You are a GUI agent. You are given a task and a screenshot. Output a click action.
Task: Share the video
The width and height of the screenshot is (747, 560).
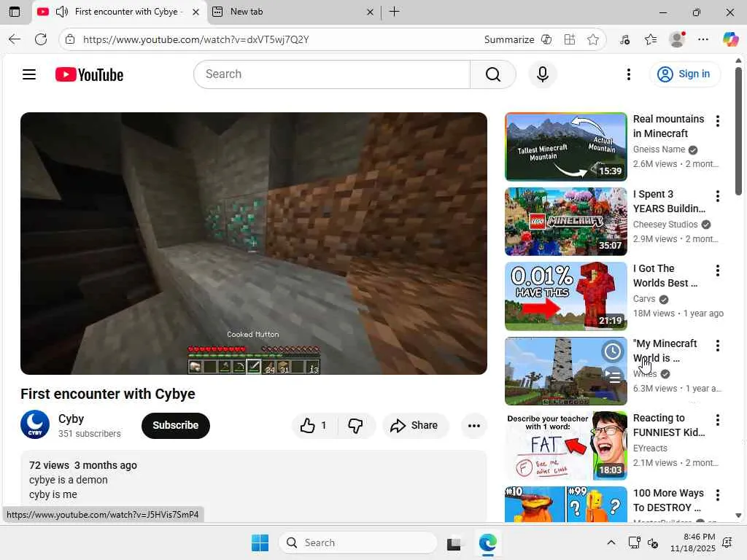pos(414,425)
